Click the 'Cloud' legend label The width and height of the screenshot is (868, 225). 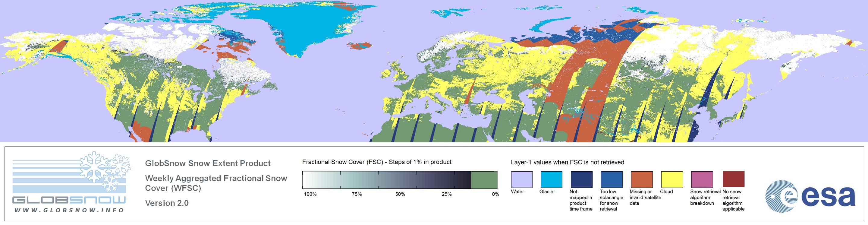(x=666, y=192)
